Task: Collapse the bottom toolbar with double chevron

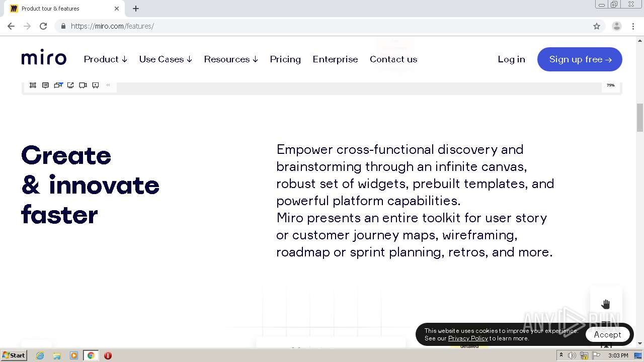Action: 108,85
